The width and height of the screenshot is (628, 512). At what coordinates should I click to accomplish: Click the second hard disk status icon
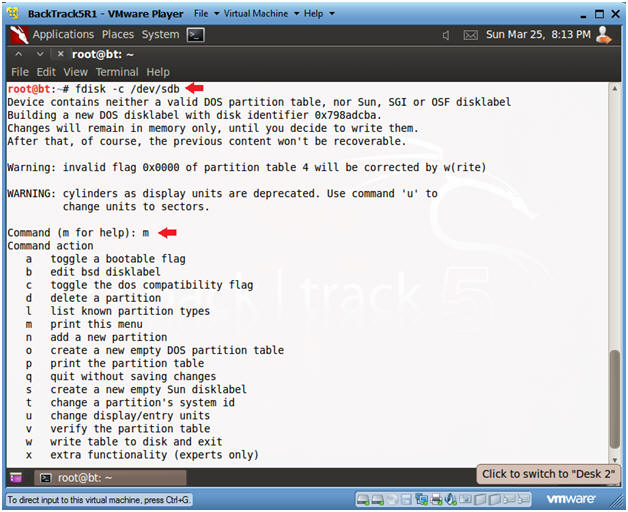(x=377, y=499)
